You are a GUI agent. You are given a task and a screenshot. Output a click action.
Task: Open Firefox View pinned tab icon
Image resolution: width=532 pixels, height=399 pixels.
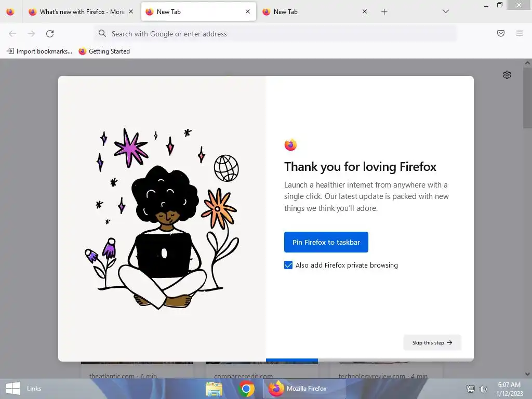(10, 12)
